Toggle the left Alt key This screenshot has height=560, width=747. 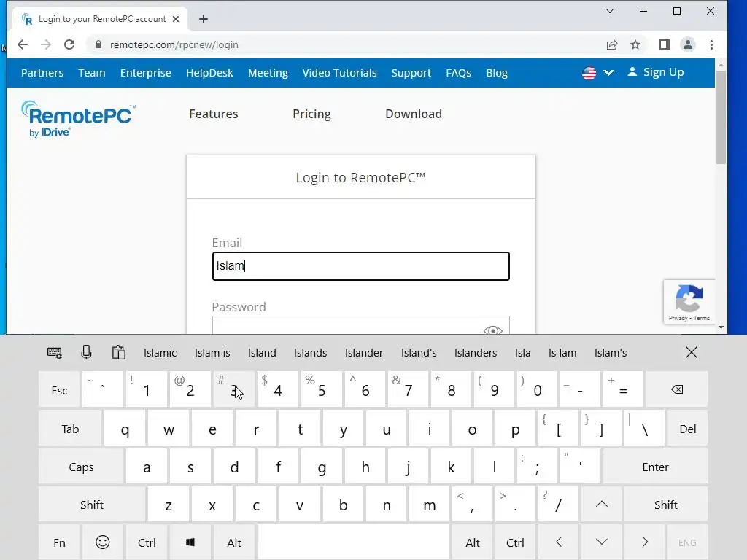(234, 542)
